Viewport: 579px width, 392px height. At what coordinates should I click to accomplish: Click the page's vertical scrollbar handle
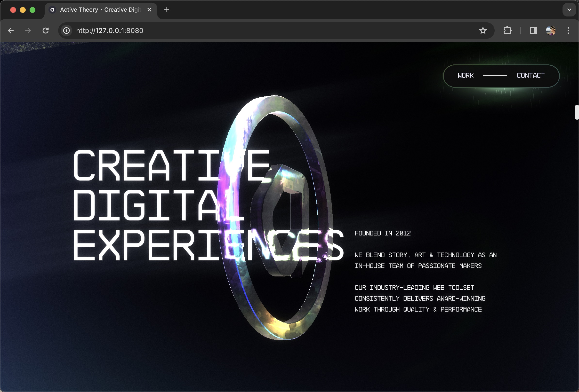577,112
